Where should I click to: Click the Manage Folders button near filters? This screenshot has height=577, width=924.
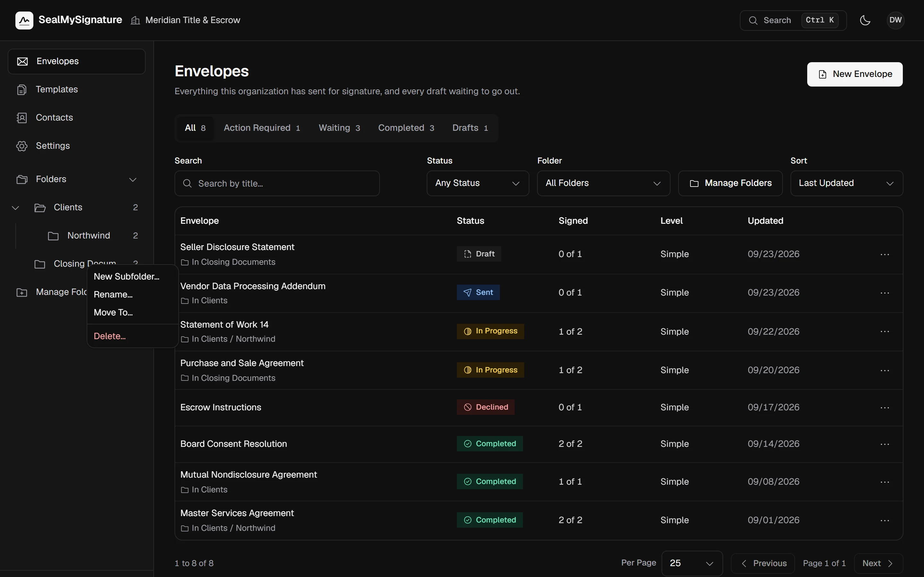[730, 183]
